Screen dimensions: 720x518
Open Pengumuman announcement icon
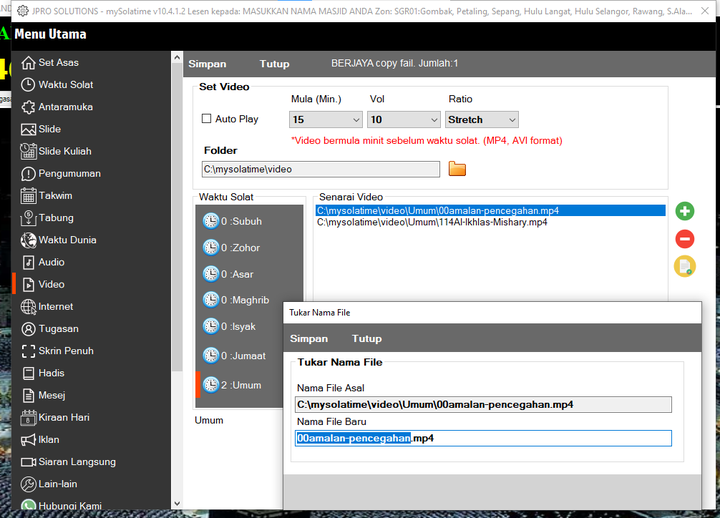tap(28, 174)
